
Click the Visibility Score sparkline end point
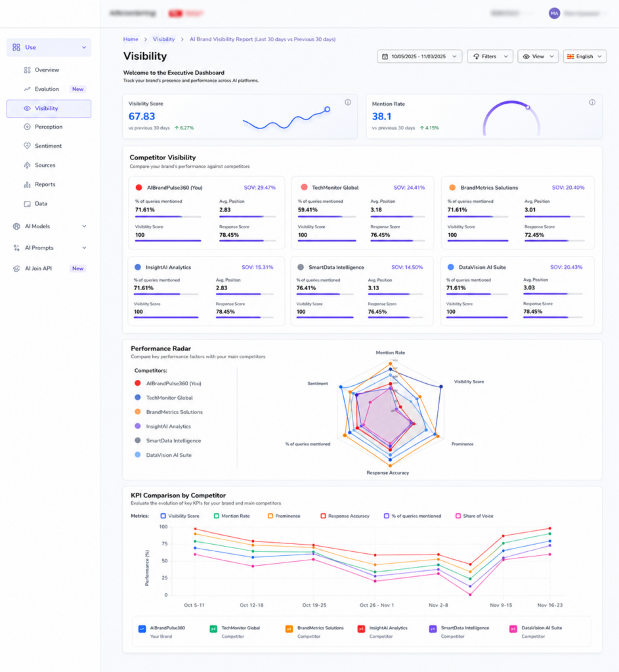[327, 110]
